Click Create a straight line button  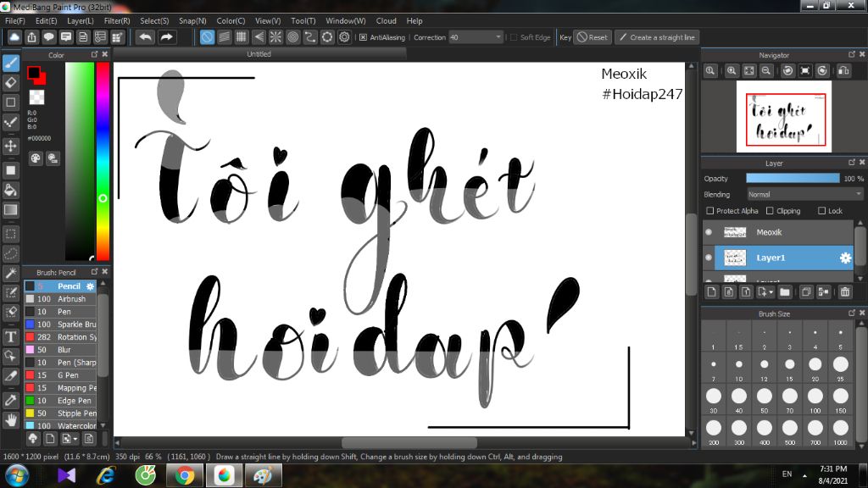[657, 37]
